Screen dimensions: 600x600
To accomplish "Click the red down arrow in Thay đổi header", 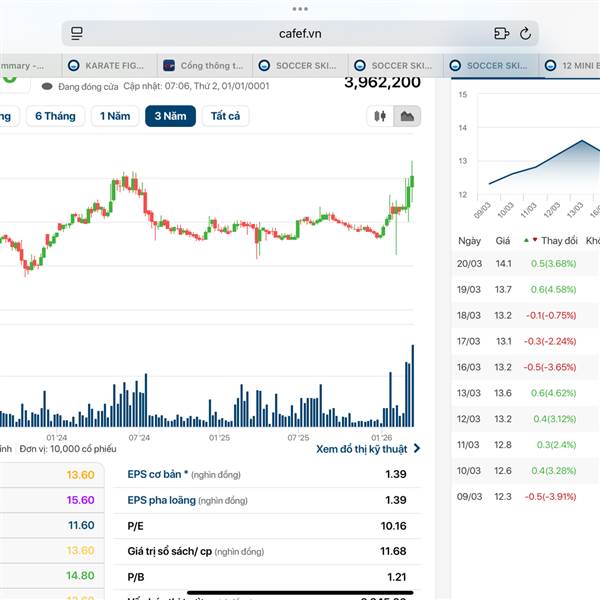I will click(x=535, y=240).
